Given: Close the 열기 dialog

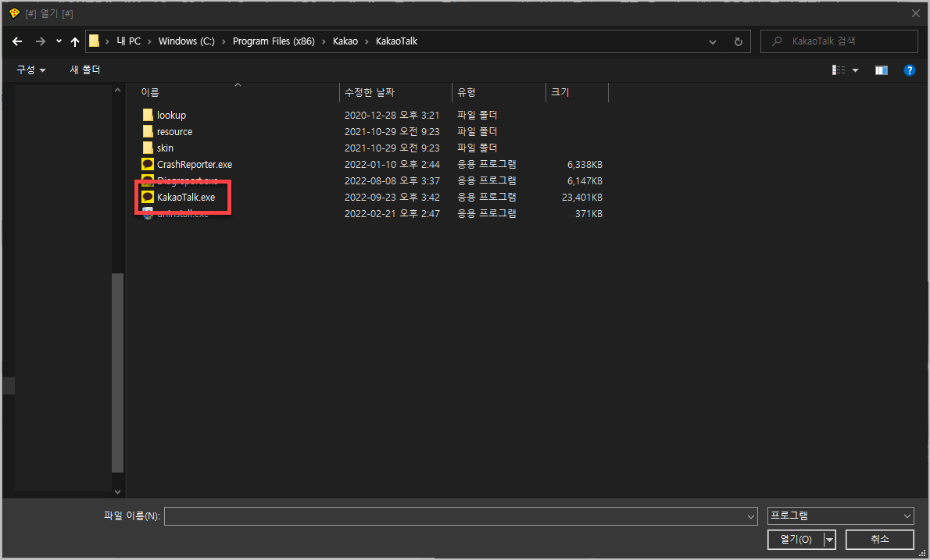Looking at the screenshot, I should tap(916, 13).
